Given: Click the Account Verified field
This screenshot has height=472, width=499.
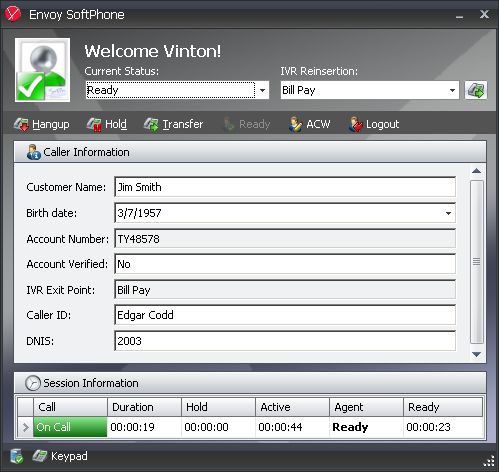Looking at the screenshot, I should (x=285, y=264).
